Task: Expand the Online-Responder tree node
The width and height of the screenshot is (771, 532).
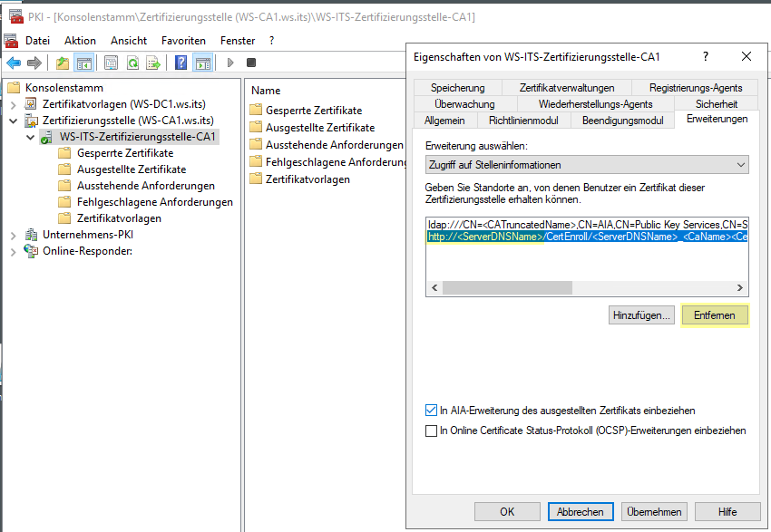Action: [14, 252]
